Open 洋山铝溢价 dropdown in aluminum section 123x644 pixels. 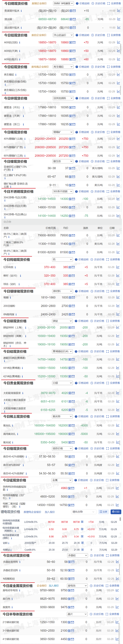(63, 35)
